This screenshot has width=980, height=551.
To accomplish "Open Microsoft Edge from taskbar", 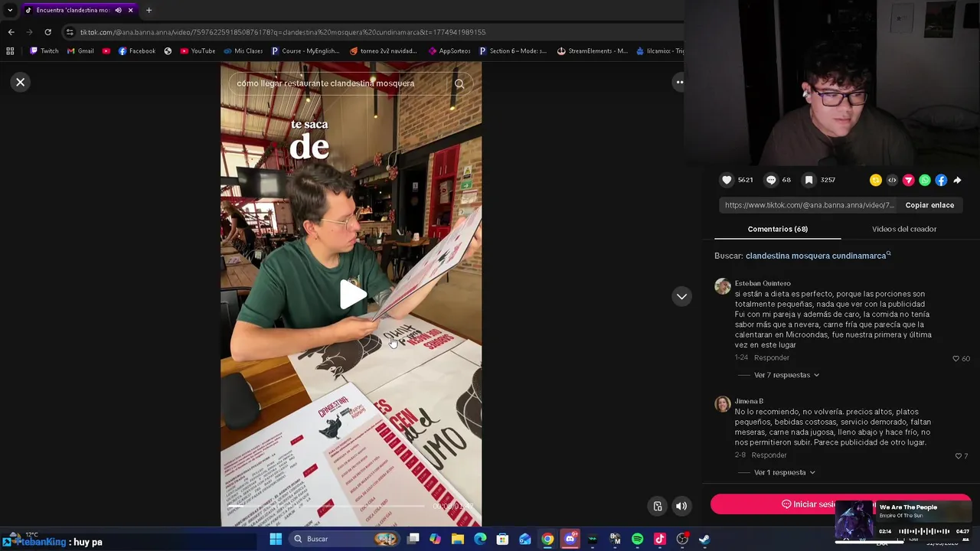I will click(x=480, y=539).
